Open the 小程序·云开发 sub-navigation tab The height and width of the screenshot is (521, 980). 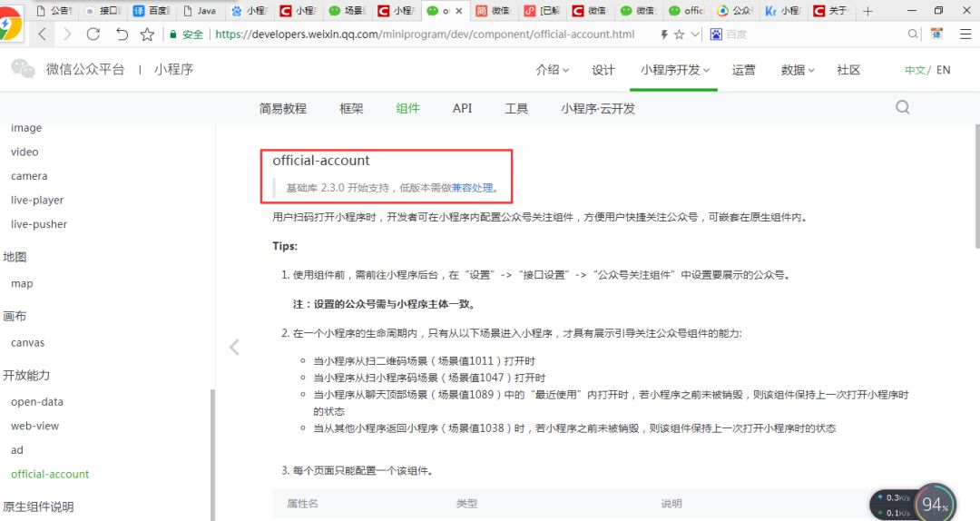pyautogui.click(x=597, y=108)
